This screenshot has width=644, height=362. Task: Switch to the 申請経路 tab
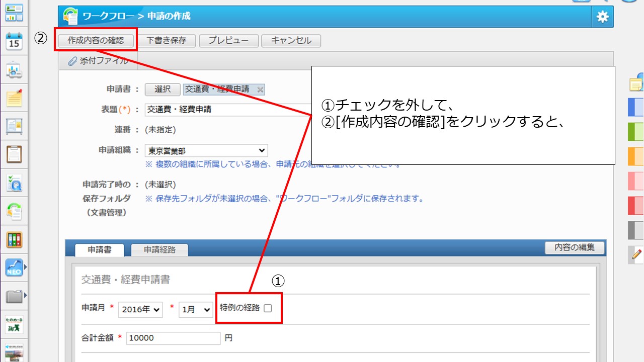coord(159,249)
